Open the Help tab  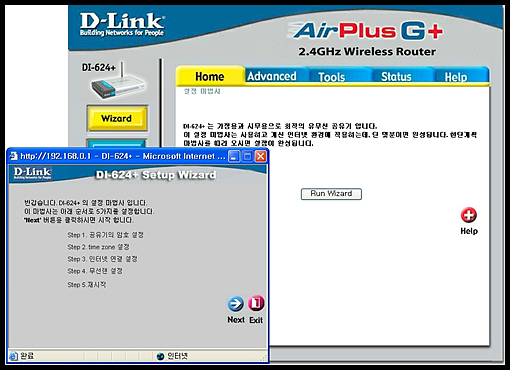pyautogui.click(x=456, y=77)
